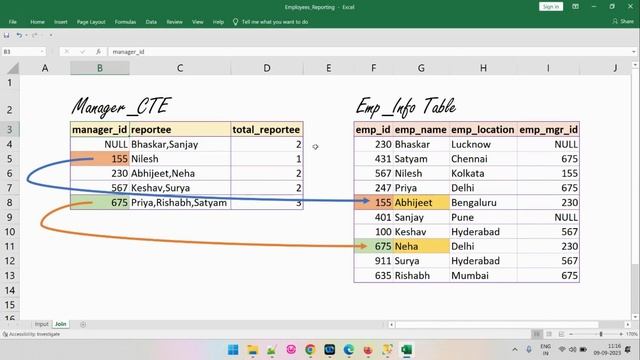The height and width of the screenshot is (360, 640).
Task: Open the Windows Start menu
Action: (x=233, y=350)
